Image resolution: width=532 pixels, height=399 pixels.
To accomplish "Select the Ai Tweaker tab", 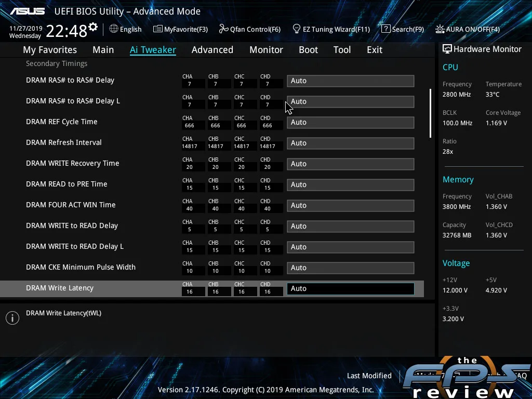I will click(153, 50).
